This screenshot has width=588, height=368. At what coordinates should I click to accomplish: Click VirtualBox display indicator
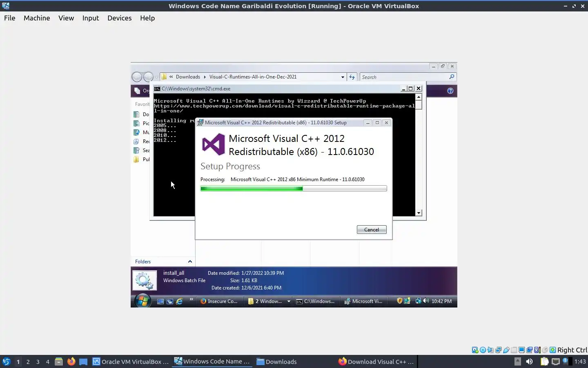pyautogui.click(x=521, y=350)
